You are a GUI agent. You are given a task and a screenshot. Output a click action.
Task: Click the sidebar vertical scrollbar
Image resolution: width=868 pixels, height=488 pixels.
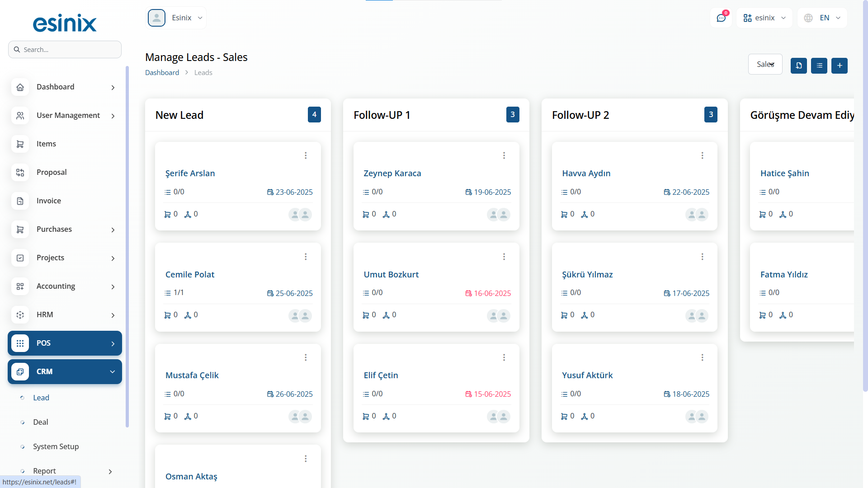pos(127,246)
